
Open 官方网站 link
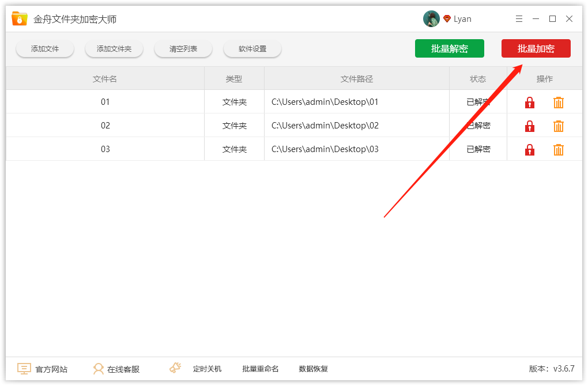click(x=51, y=369)
